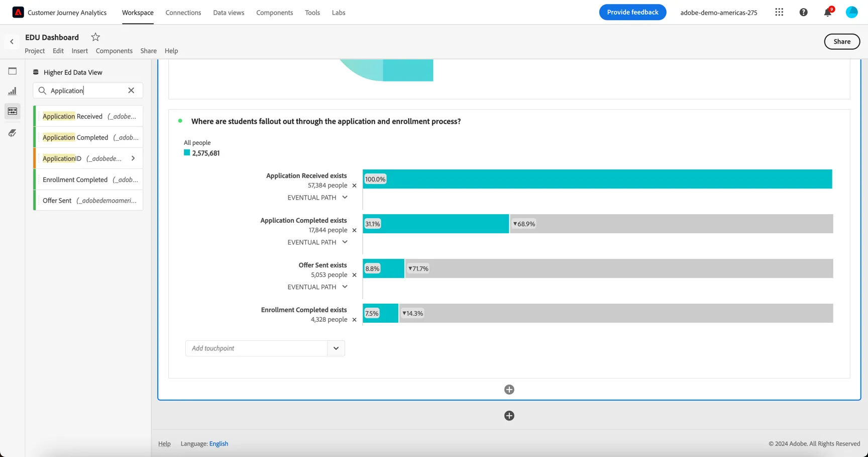Add a new panel with the lower plus icon
This screenshot has height=457, width=868.
509,416
